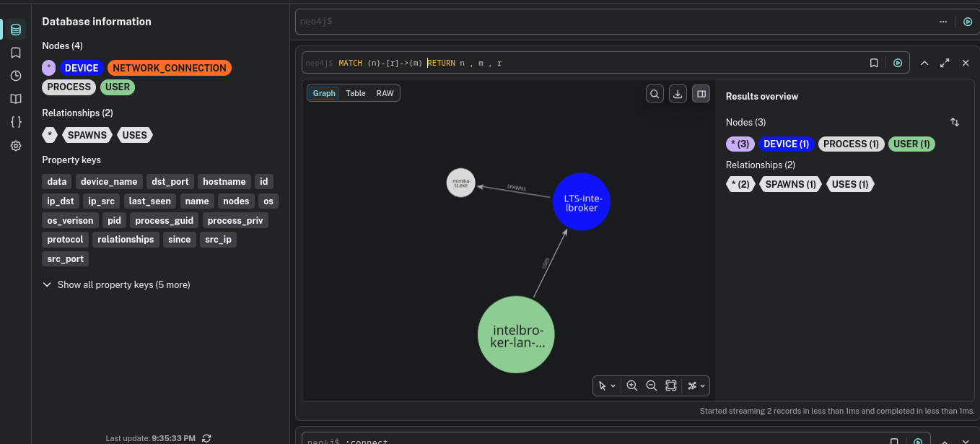Open the Database information sidebar icon

(16, 30)
